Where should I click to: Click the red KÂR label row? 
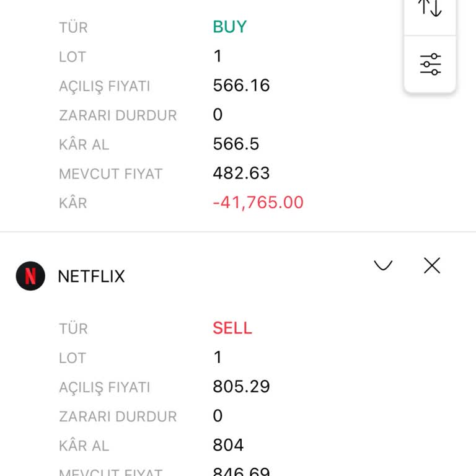click(x=73, y=203)
